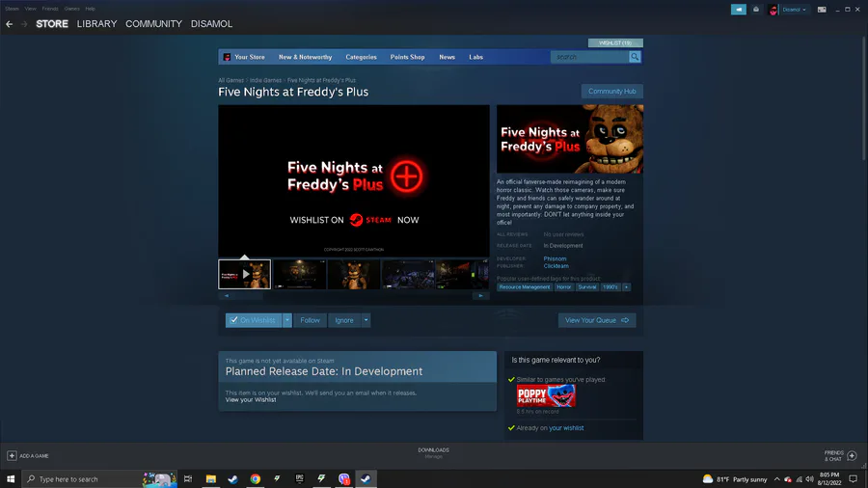The height and width of the screenshot is (488, 868).
Task: Open Google Chrome from the taskbar
Action: pyautogui.click(x=256, y=479)
